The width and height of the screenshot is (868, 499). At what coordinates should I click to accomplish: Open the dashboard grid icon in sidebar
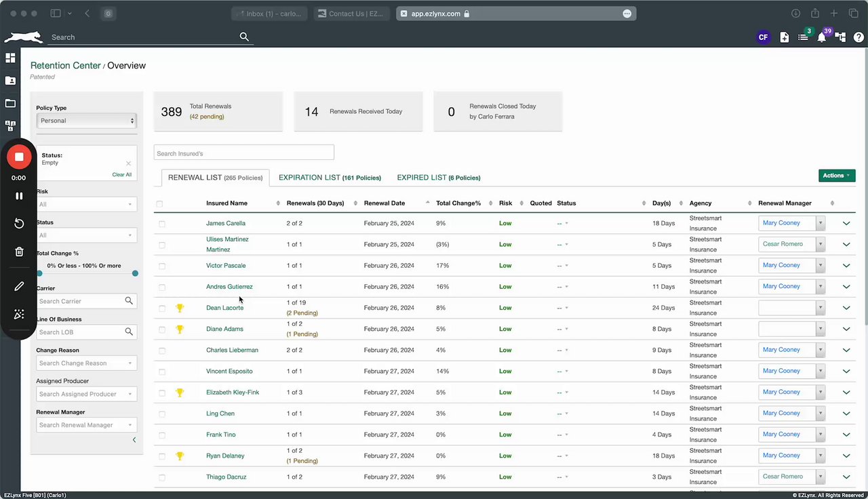10,58
